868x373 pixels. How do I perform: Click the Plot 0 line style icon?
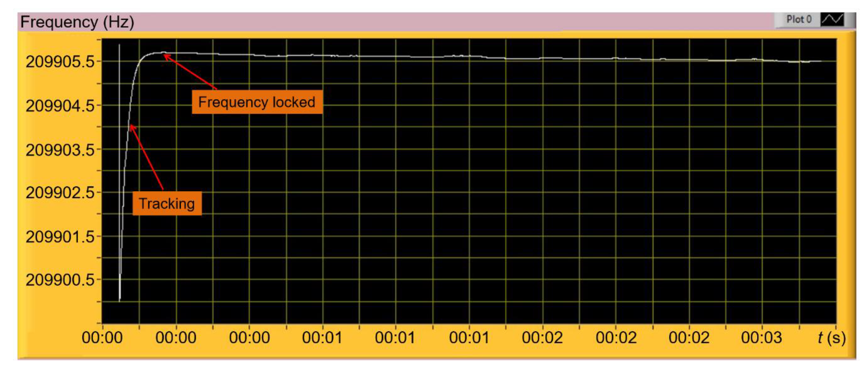835,19
